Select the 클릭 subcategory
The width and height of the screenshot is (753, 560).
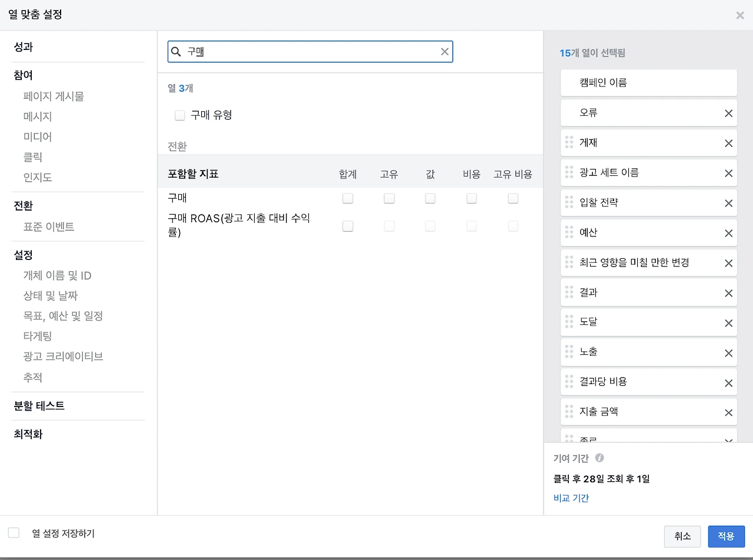click(33, 158)
